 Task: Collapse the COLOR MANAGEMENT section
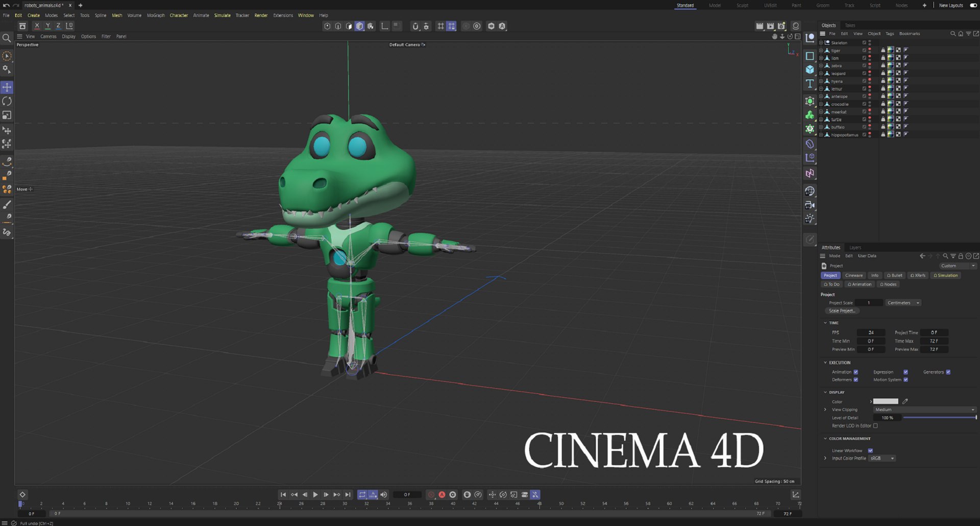[x=825, y=438]
